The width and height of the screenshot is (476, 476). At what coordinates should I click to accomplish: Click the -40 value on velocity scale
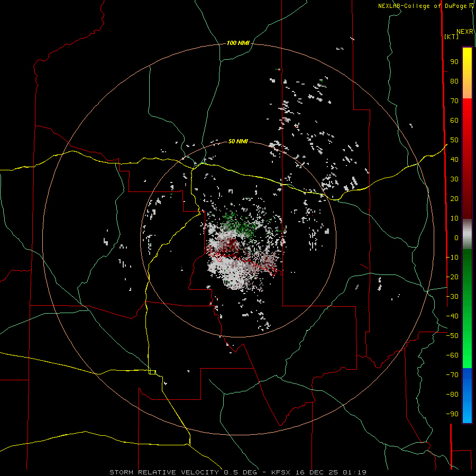tap(452, 316)
